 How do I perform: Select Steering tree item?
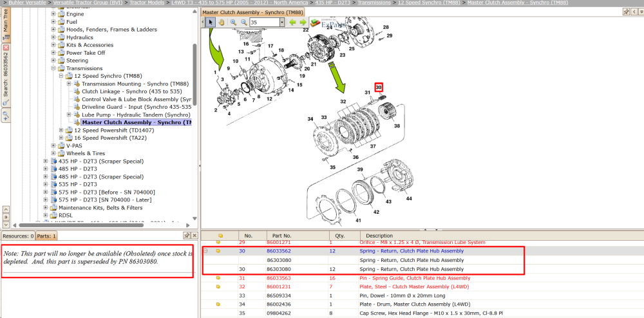[77, 61]
